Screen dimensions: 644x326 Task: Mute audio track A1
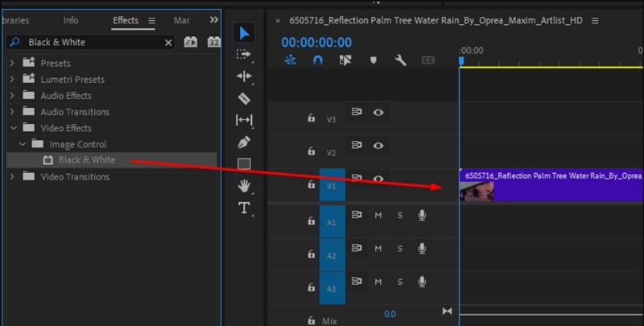(378, 215)
